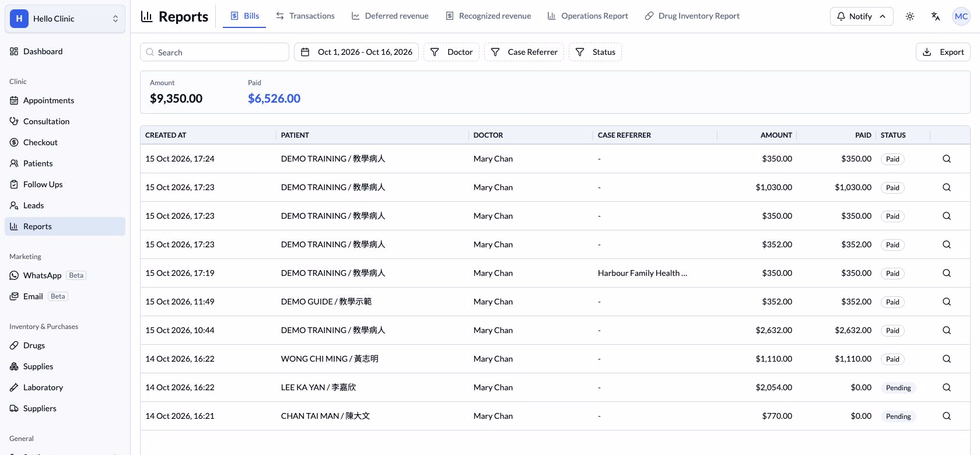This screenshot has width=980, height=455.
Task: Click the Search input field
Action: point(215,52)
